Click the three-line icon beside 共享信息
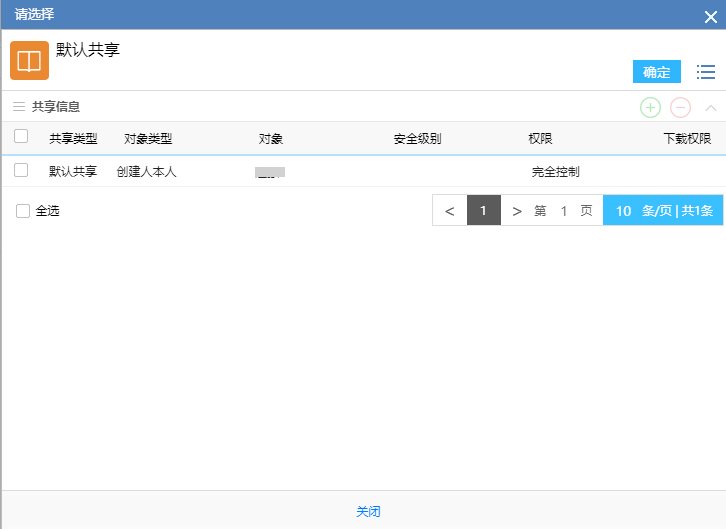Image resolution: width=726 pixels, height=529 pixels. pos(18,106)
